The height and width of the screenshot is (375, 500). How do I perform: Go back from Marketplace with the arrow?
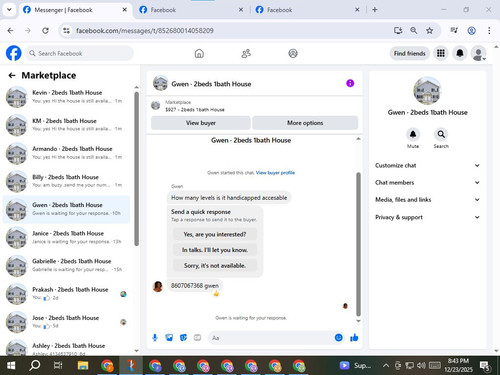click(12, 76)
